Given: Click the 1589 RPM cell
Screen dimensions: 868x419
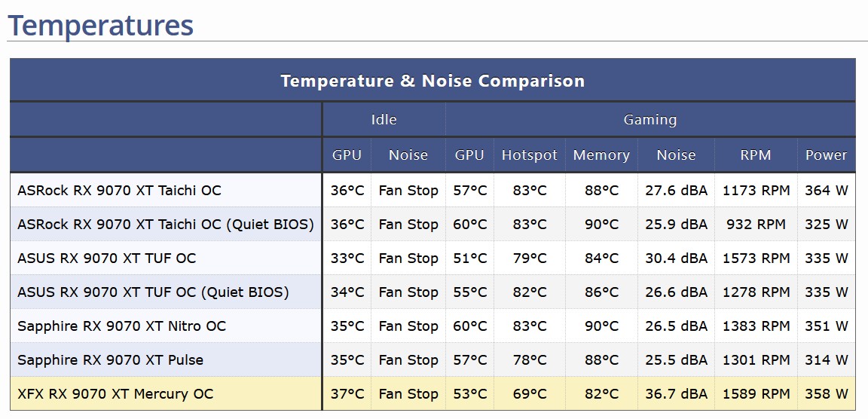Looking at the screenshot, I should [x=756, y=393].
